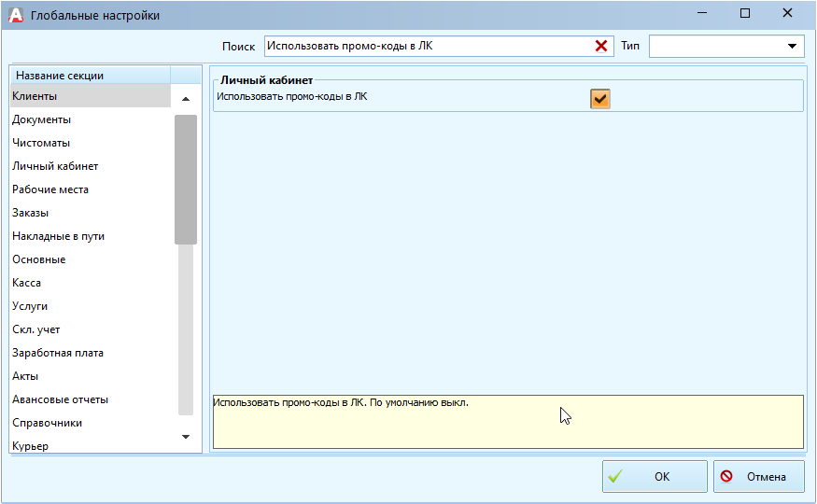Maximize the Глобальные настройки window

click(x=744, y=14)
